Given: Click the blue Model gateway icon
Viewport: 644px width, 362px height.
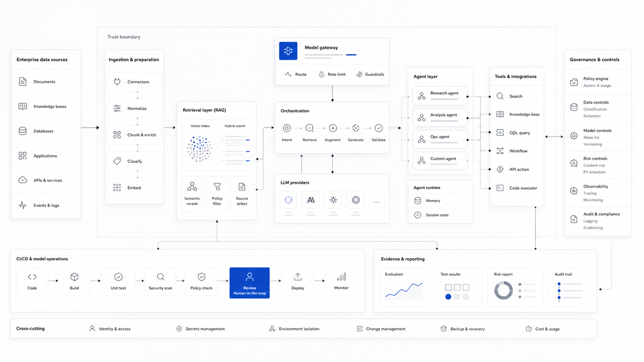Looking at the screenshot, I should tap(288, 51).
